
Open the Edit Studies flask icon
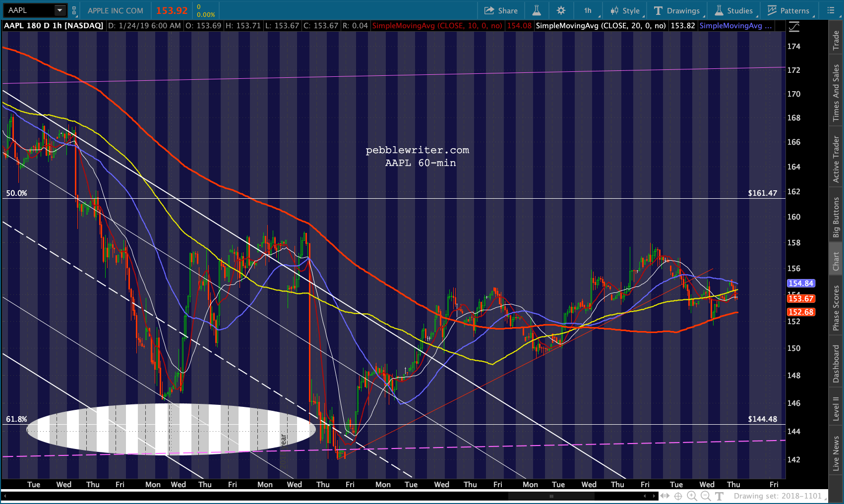537,10
